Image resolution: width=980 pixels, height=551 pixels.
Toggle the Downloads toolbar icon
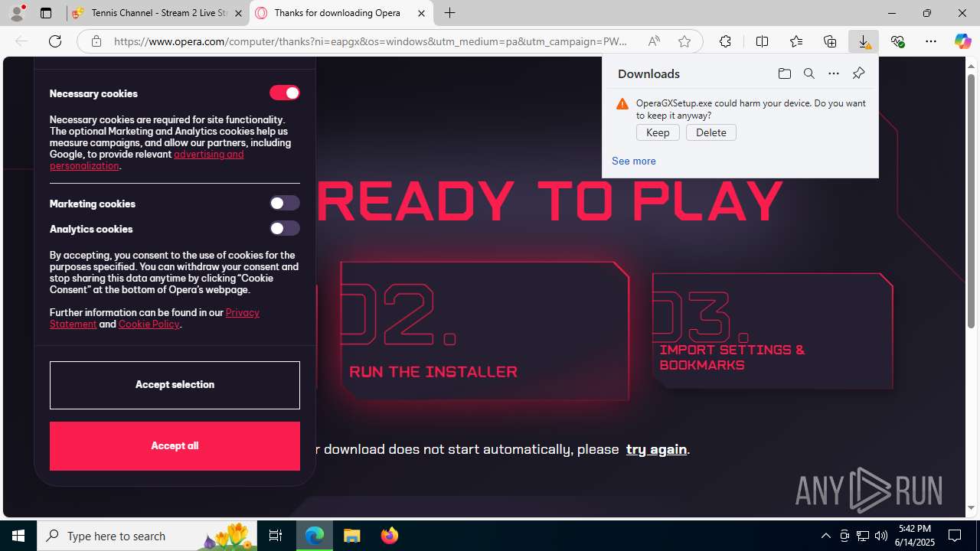point(864,41)
